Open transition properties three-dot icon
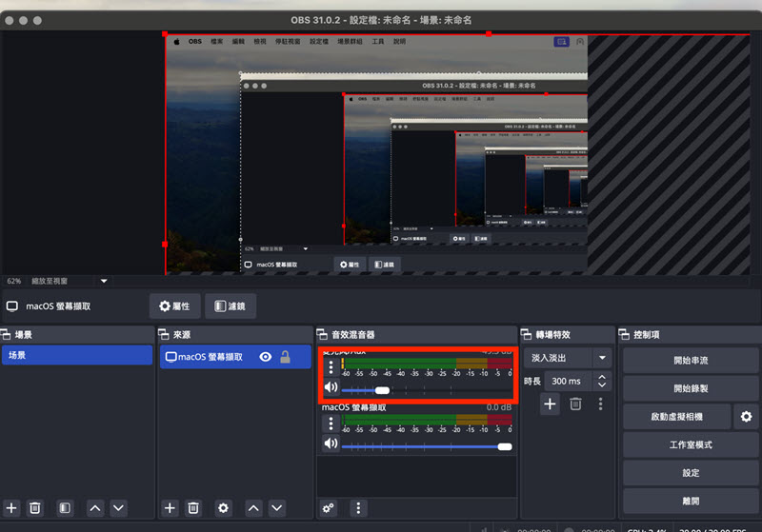The height and width of the screenshot is (532, 762). point(601,404)
